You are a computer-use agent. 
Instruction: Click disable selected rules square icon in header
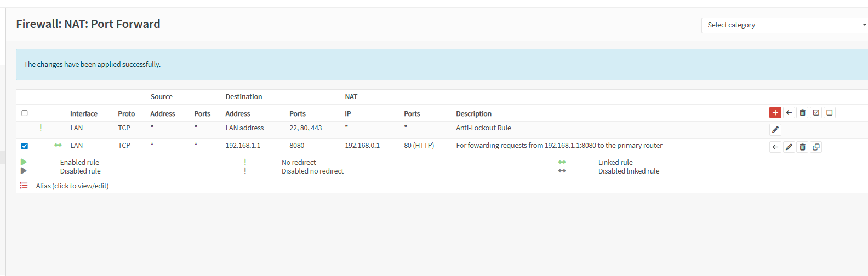point(830,113)
